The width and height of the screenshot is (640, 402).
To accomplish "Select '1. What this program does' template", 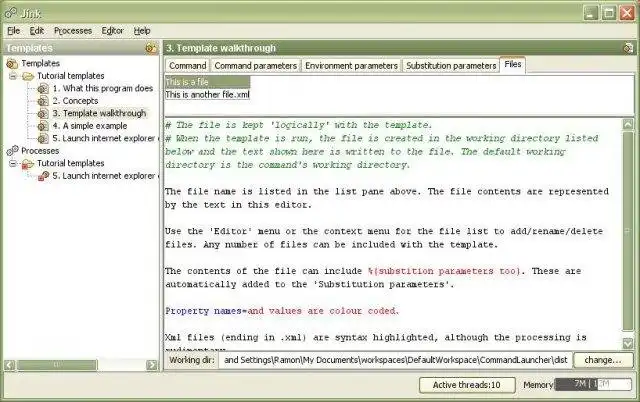I will [102, 89].
